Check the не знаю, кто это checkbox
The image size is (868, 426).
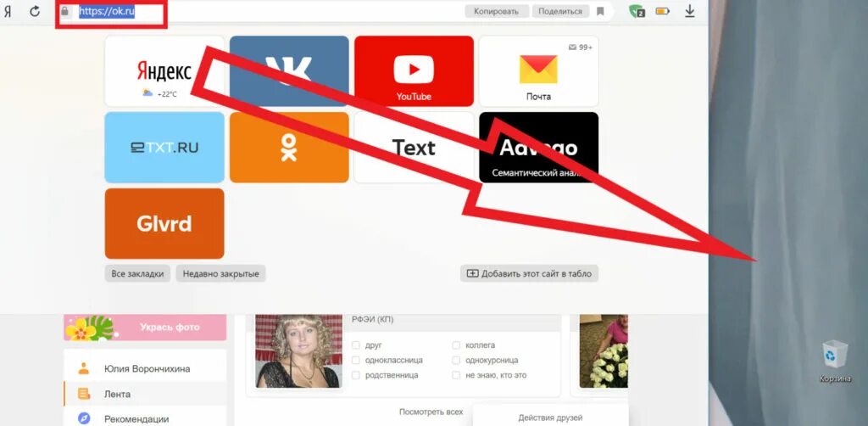(x=456, y=375)
